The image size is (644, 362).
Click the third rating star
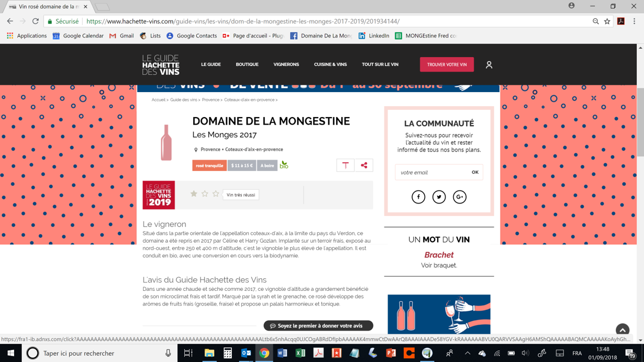[x=216, y=194]
